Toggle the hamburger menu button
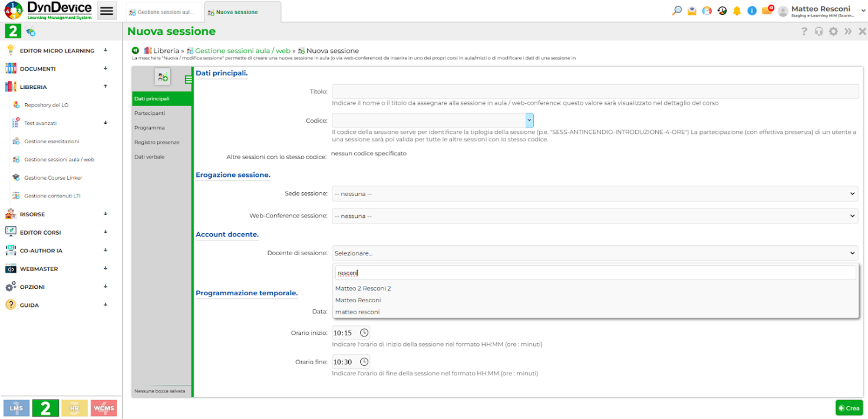The width and height of the screenshot is (868, 419). click(106, 11)
